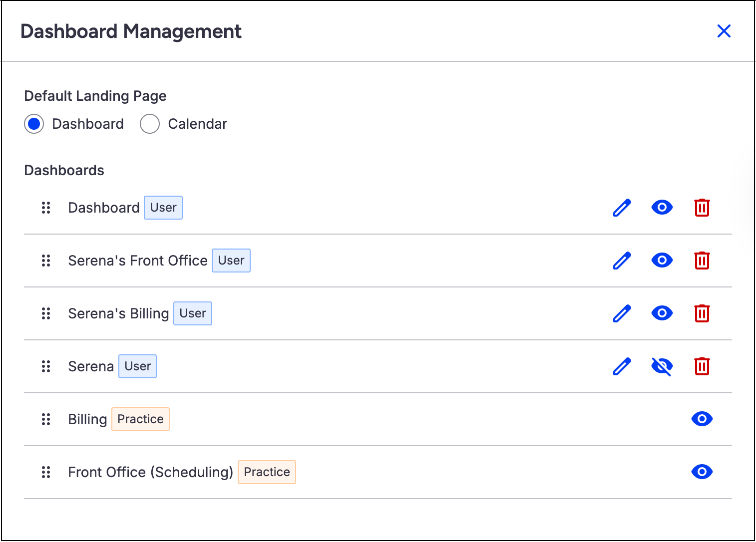Hide the Dashboard user dashboard
The height and width of the screenshot is (542, 756).
pyautogui.click(x=662, y=208)
